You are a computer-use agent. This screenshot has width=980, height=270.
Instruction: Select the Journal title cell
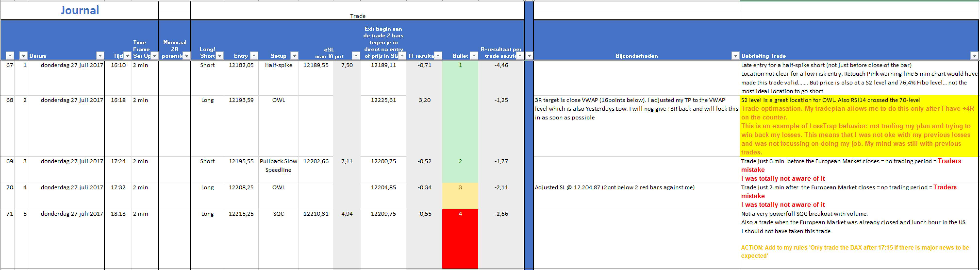pyautogui.click(x=80, y=10)
